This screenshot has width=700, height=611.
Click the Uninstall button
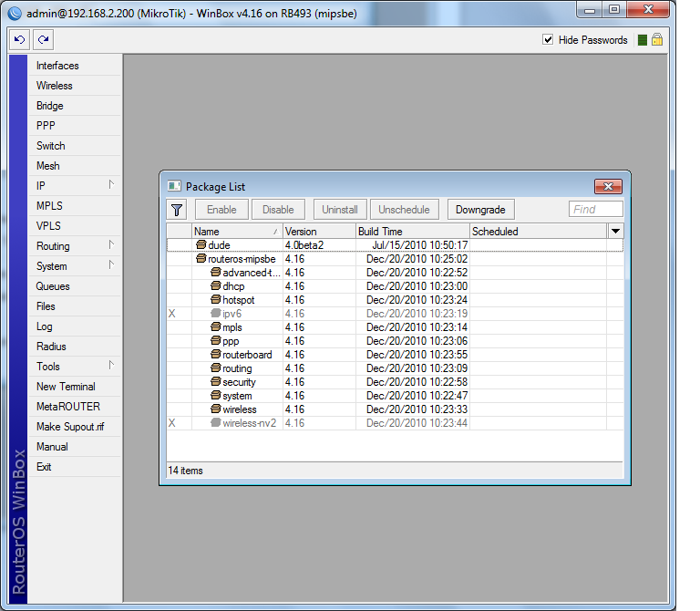coord(340,210)
